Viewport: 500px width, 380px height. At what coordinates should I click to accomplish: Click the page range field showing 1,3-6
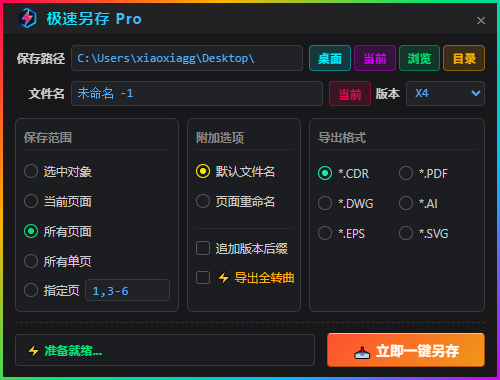(127, 290)
